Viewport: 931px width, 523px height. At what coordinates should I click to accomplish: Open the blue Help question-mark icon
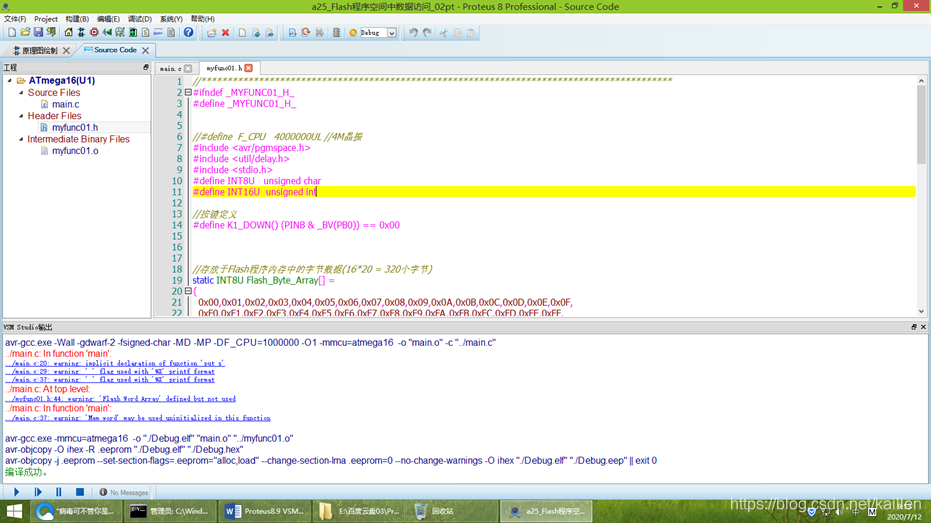click(188, 33)
